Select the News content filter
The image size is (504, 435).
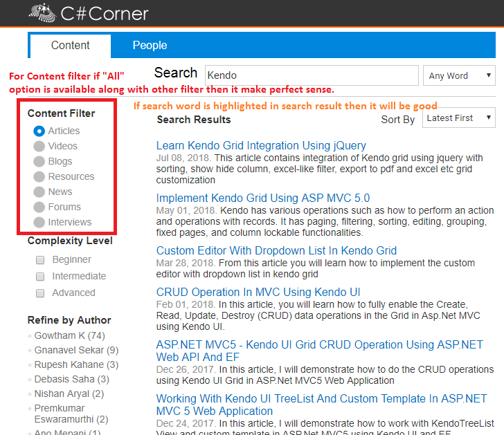39,192
